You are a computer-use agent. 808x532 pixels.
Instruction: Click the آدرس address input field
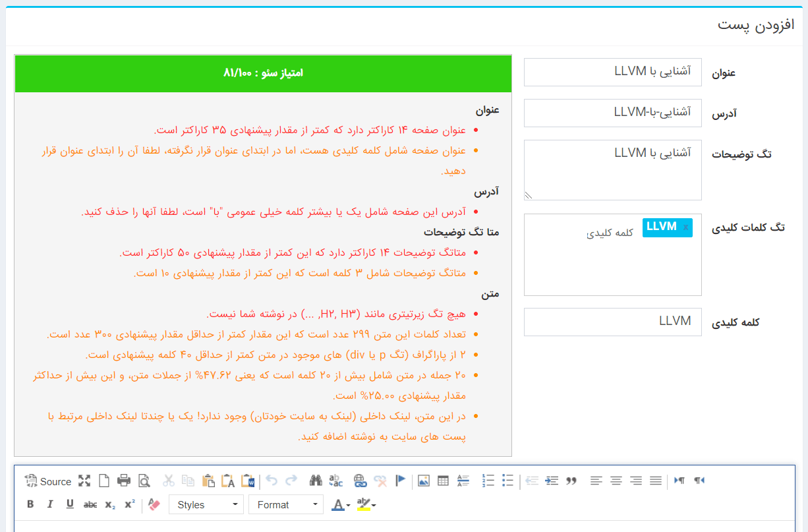pos(613,113)
